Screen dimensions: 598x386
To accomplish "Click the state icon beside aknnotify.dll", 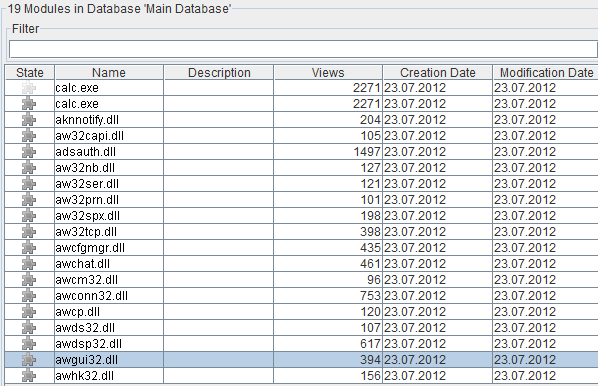I will [29, 120].
